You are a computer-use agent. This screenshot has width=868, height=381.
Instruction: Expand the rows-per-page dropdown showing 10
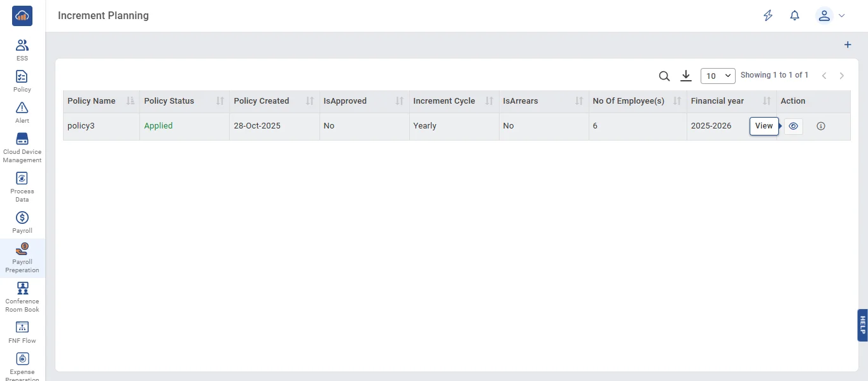(x=717, y=76)
